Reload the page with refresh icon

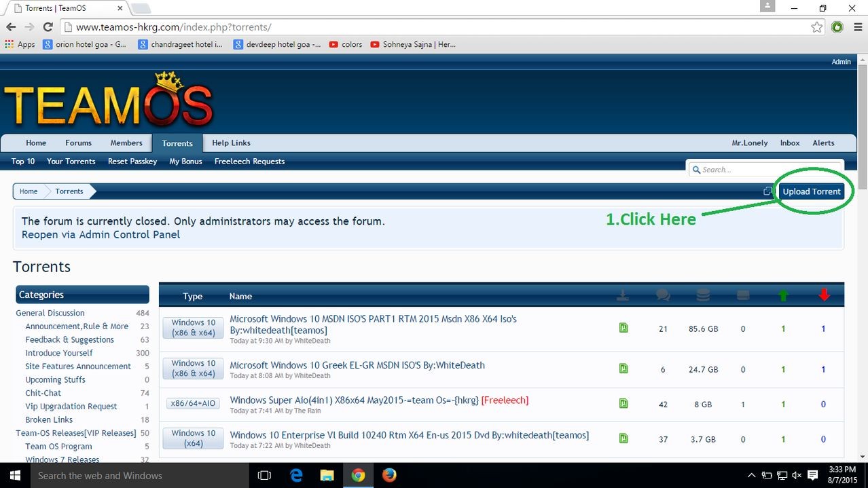[48, 27]
